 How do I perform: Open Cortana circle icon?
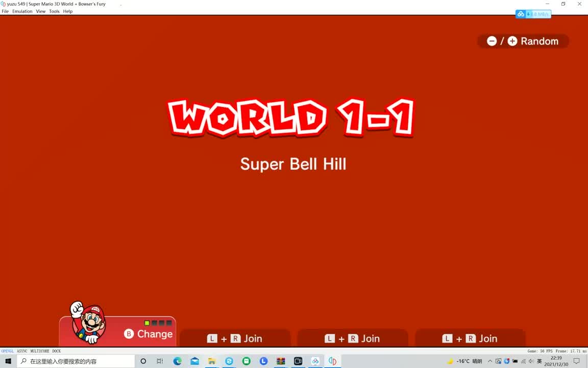point(143,361)
